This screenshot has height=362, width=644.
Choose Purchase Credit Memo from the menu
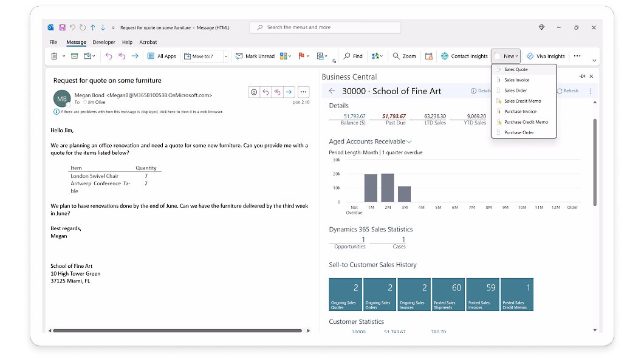click(524, 122)
